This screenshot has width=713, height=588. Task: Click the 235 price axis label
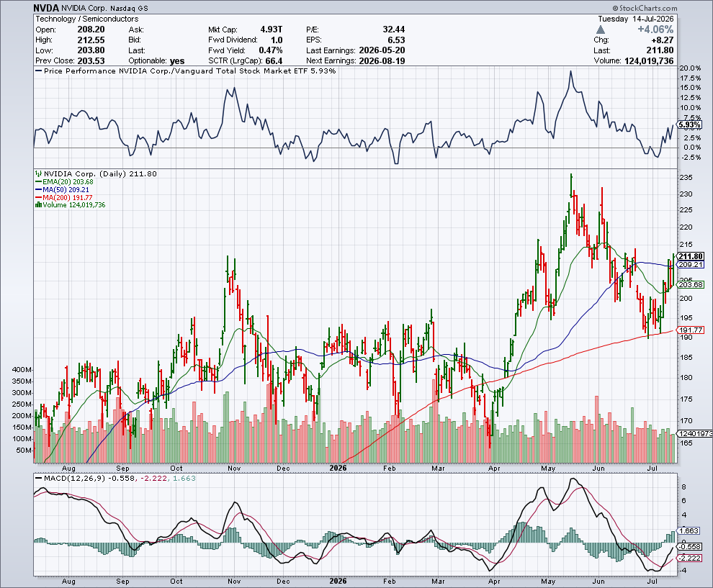686,178
